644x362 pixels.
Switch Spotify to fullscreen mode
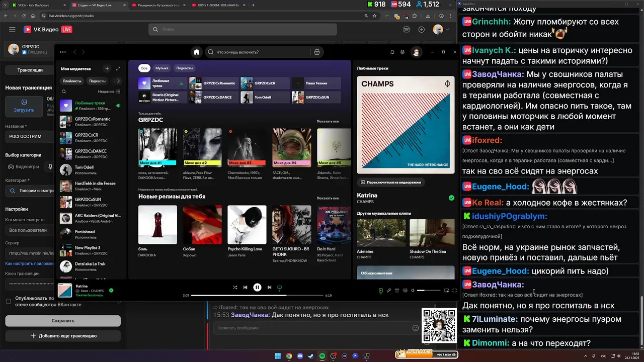pyautogui.click(x=454, y=290)
